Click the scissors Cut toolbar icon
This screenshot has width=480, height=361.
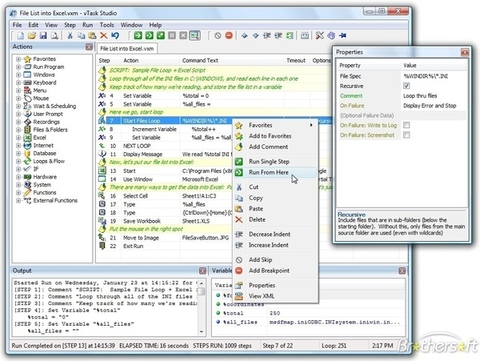(70, 35)
